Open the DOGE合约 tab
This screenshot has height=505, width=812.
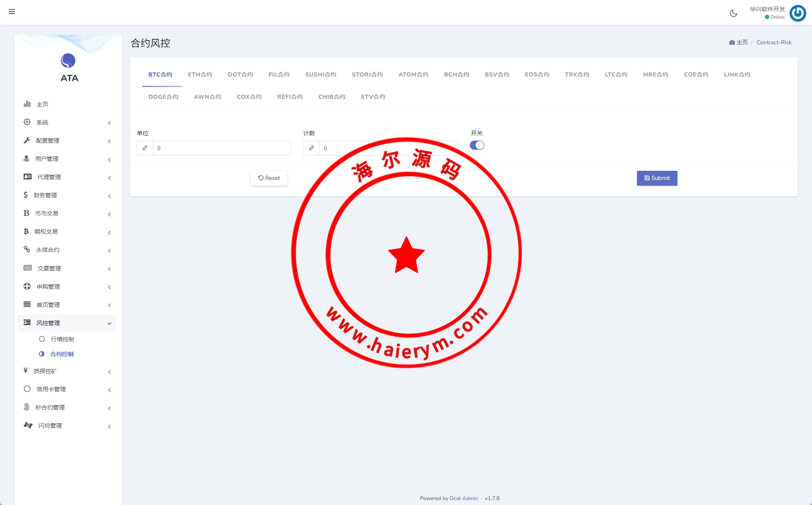pyautogui.click(x=163, y=97)
